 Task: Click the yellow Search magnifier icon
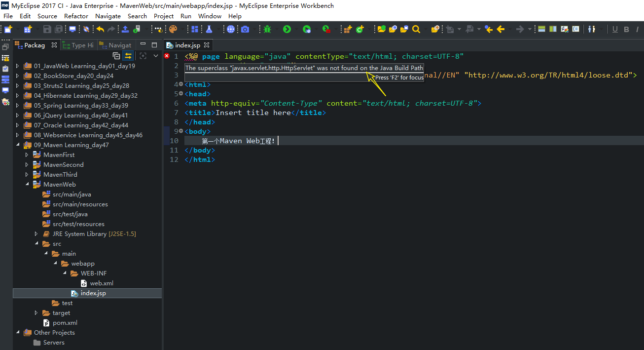pos(416,29)
